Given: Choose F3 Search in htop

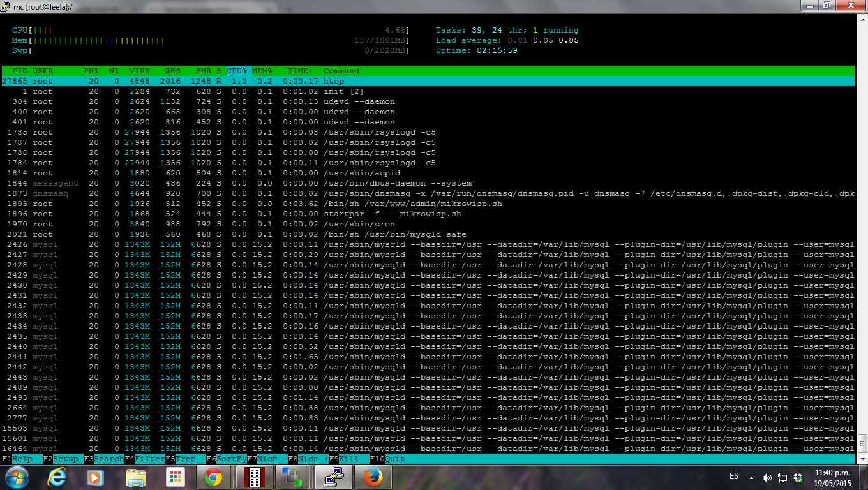Looking at the screenshot, I should pos(104,459).
